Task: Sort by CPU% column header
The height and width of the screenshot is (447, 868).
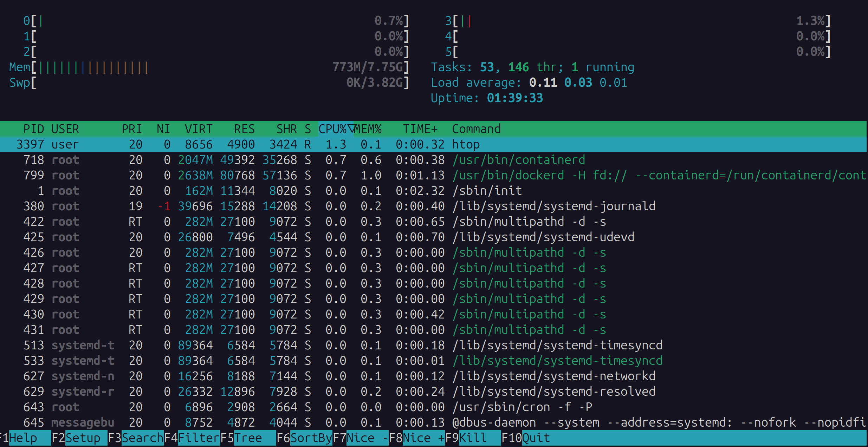Action: click(332, 129)
